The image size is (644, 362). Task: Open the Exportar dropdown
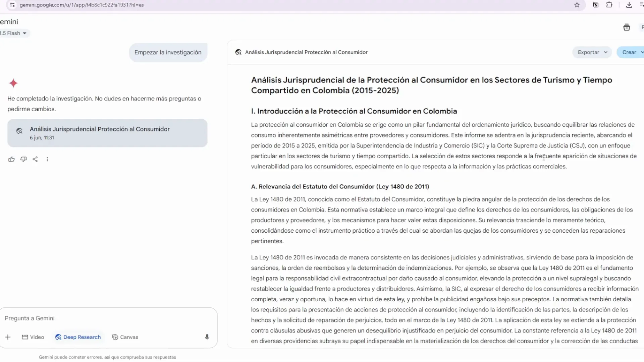(592, 52)
